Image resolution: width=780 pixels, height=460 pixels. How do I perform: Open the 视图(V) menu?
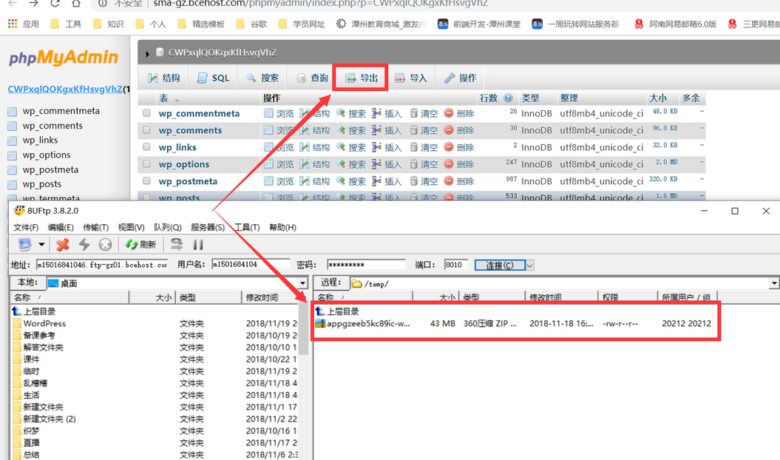(x=131, y=227)
